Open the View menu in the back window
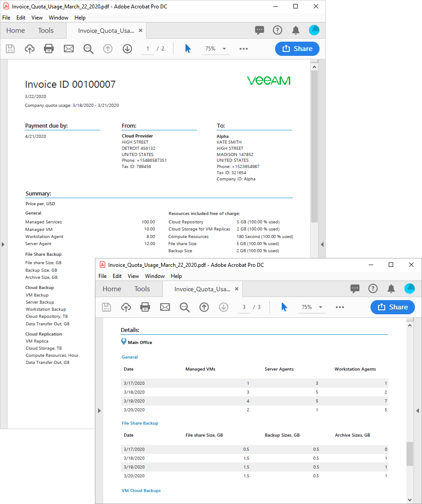Viewport: 422px width, 504px height. (x=37, y=18)
